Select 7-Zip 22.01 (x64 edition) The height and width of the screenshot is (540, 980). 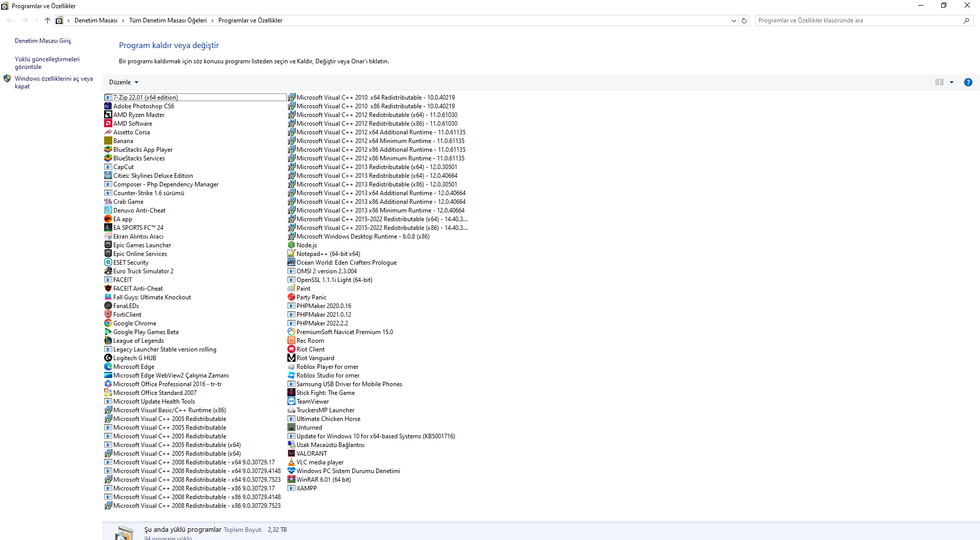195,98
